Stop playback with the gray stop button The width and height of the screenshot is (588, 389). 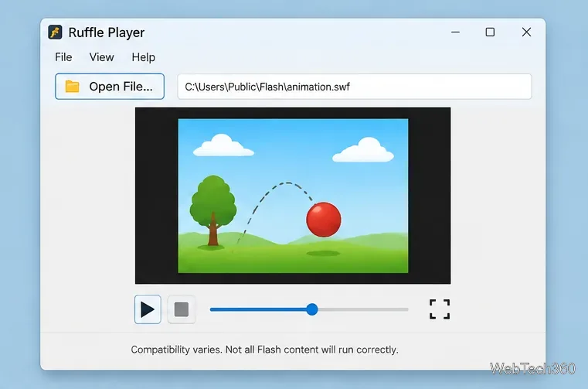pos(182,310)
